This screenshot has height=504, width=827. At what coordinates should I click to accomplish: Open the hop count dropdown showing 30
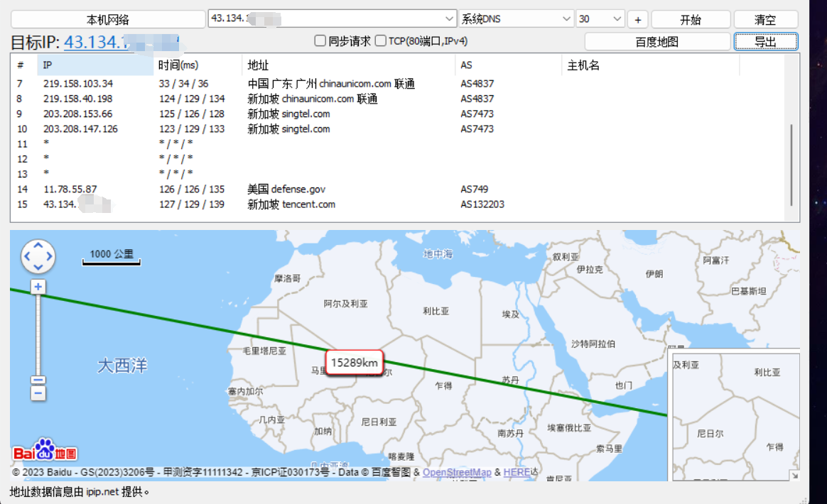(x=616, y=19)
